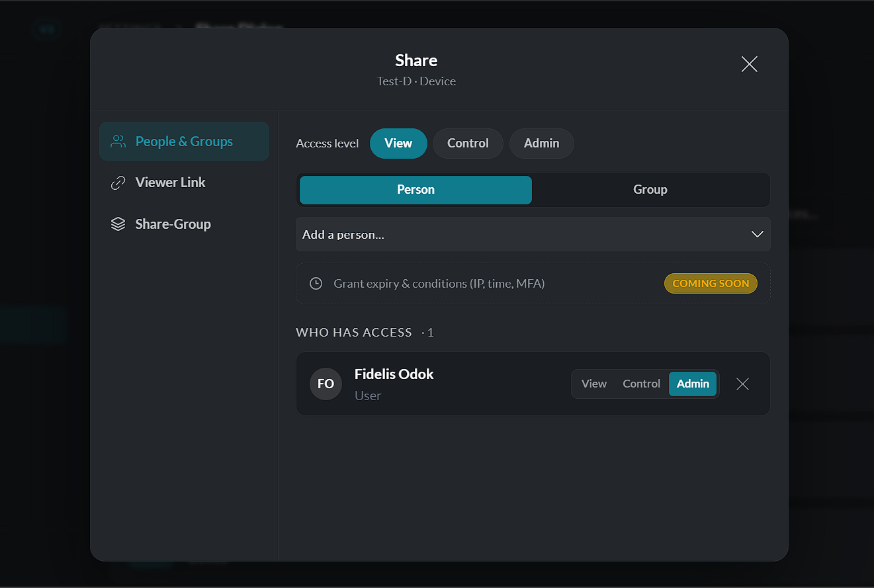Set the new-share access level to Control
This screenshot has width=874, height=588.
click(468, 144)
